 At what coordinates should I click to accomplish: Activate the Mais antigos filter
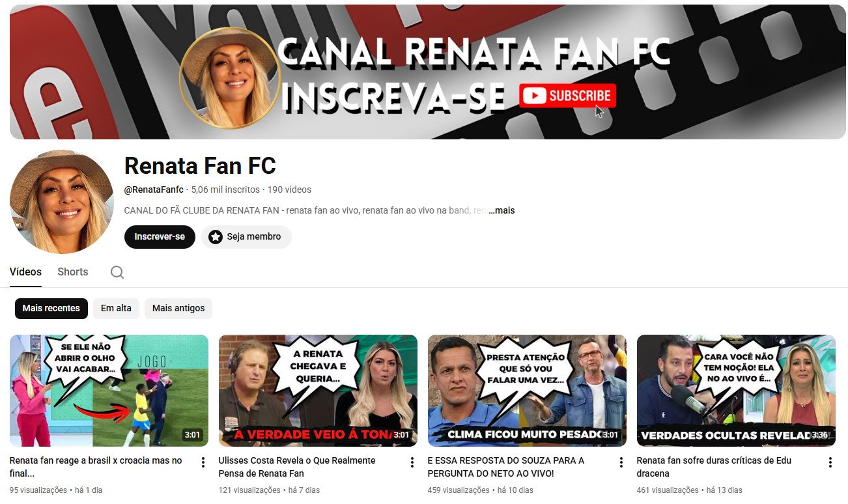click(x=178, y=309)
